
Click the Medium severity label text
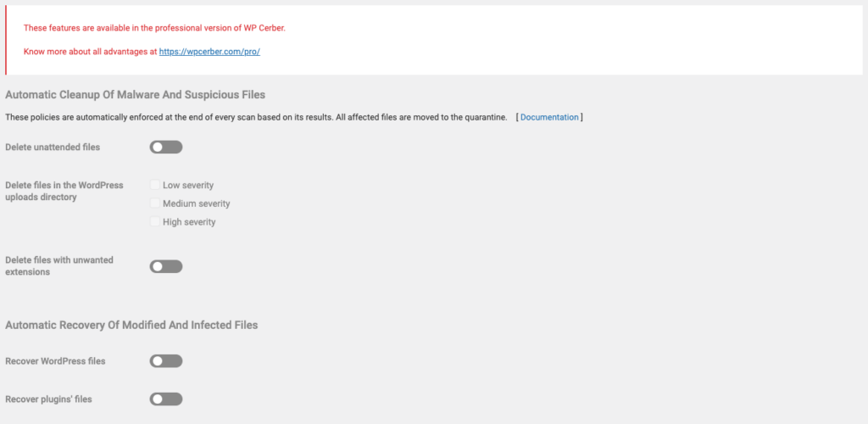197,204
